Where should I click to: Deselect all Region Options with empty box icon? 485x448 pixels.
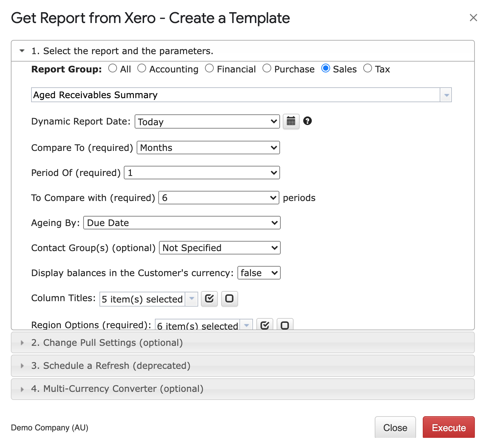[285, 325]
